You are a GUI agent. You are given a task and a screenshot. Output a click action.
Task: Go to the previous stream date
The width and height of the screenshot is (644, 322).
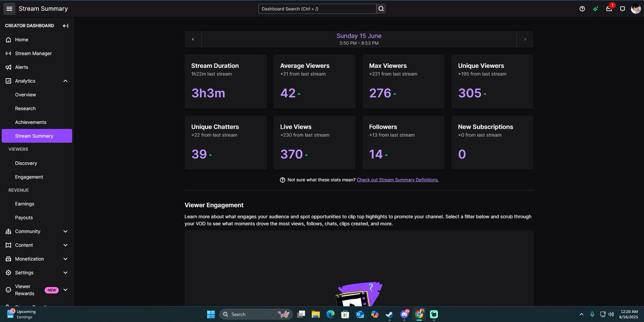[193, 39]
